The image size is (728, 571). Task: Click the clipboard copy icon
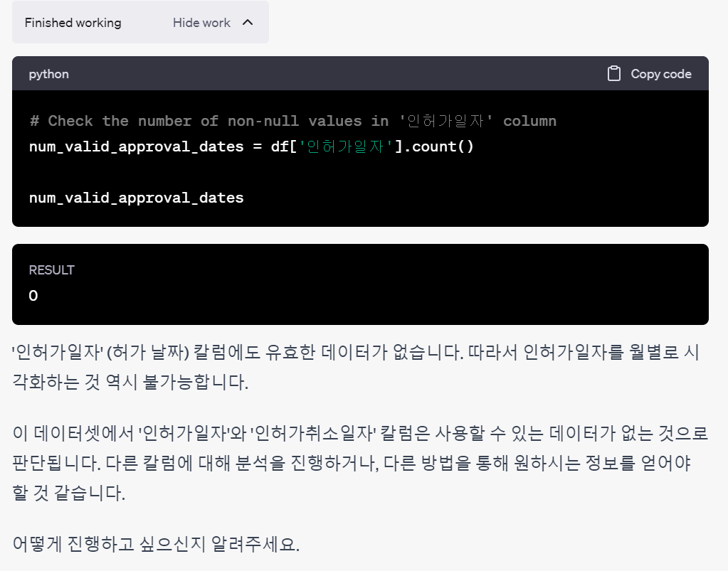click(614, 74)
